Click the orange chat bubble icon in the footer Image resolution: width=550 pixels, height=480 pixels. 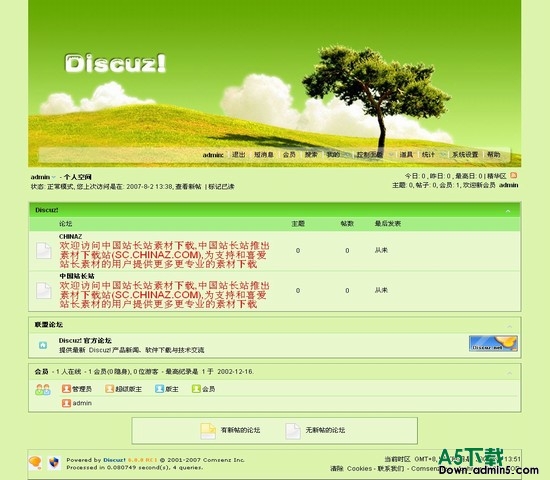tap(35, 463)
